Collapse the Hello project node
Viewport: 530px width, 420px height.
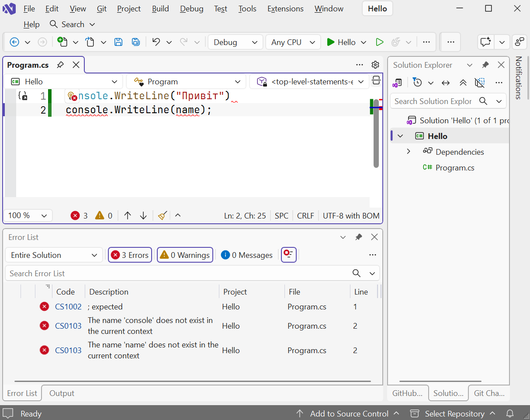point(400,136)
